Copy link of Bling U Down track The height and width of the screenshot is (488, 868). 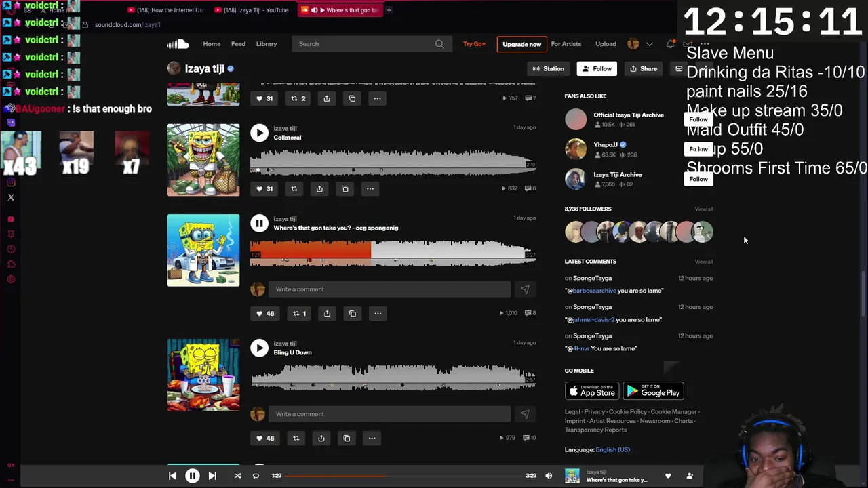347,438
